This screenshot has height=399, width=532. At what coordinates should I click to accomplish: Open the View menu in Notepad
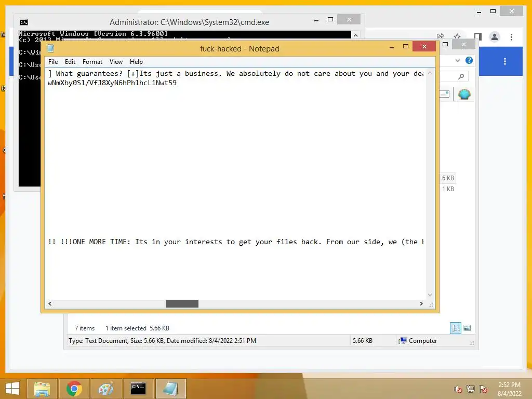(116, 62)
